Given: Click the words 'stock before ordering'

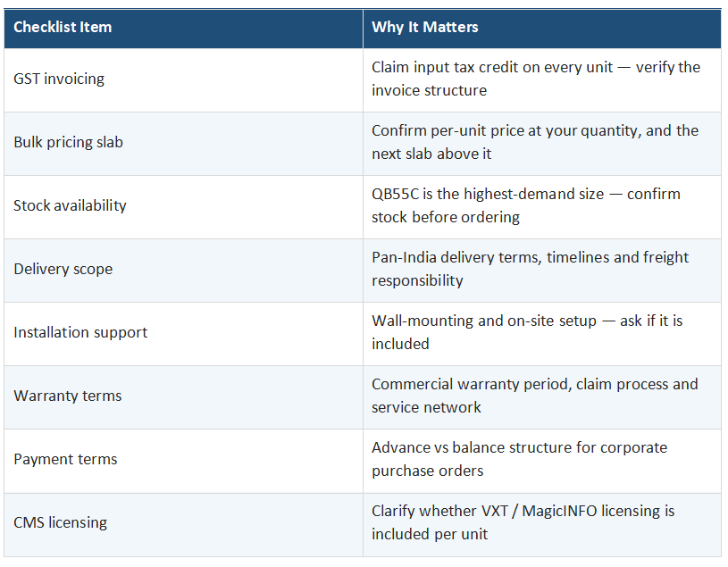Looking at the screenshot, I should tap(446, 217).
